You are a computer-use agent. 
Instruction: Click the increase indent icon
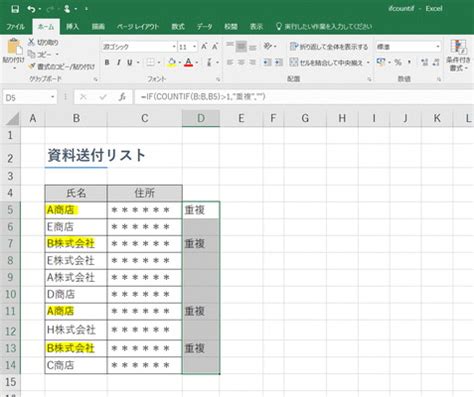279,62
